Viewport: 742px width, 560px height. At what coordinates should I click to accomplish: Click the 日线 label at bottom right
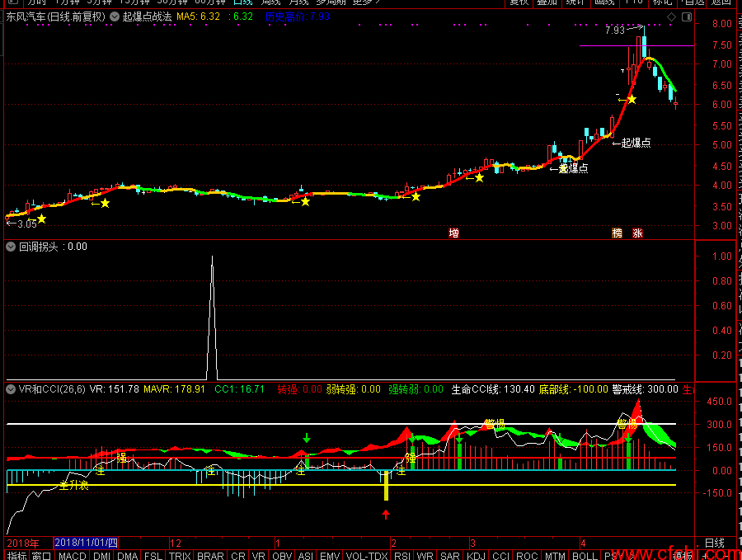pyautogui.click(x=715, y=543)
